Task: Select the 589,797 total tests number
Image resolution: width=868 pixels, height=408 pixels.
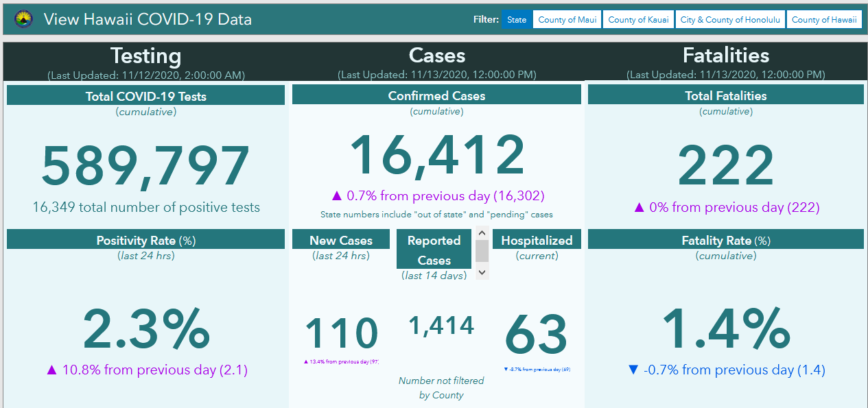Action: point(145,167)
